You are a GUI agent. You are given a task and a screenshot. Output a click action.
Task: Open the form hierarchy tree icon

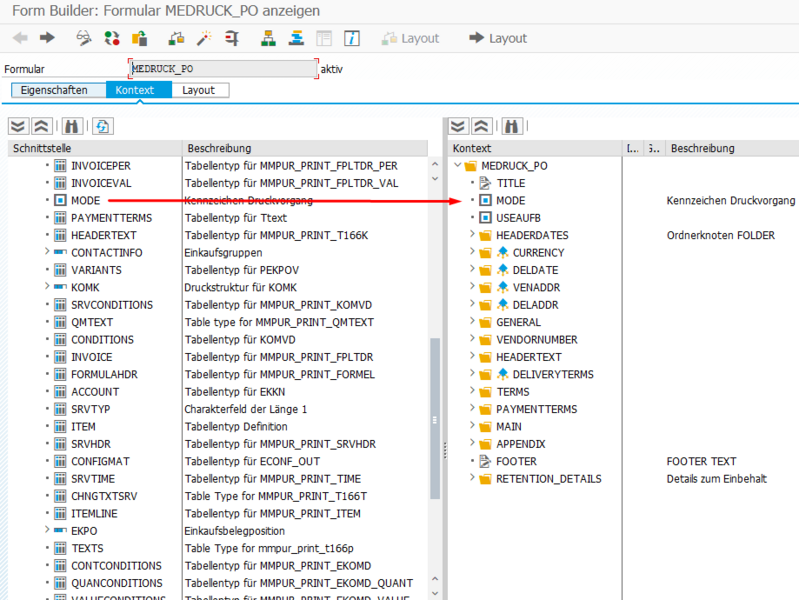[x=268, y=38]
